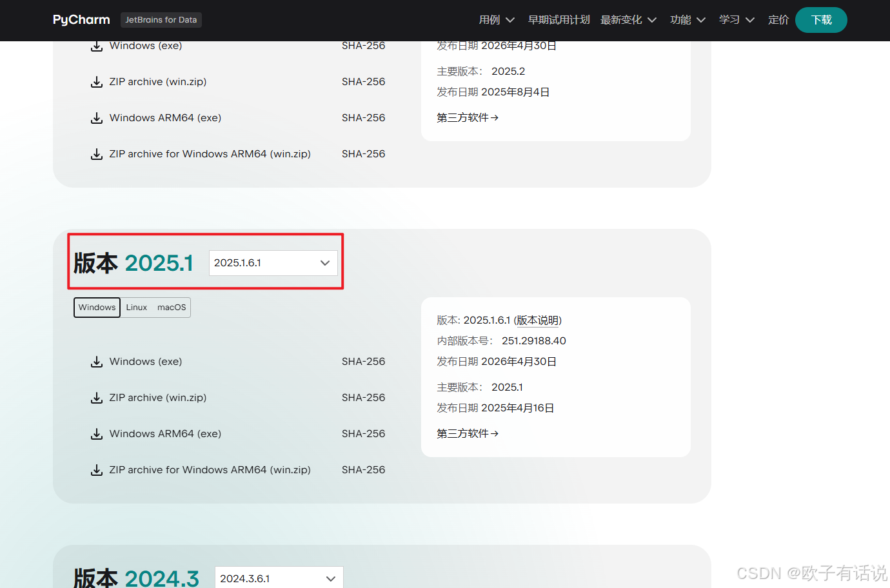Screen dimensions: 890x588
Task: Click download icon for 2025.1 ARM64 ZIP archive
Action: click(x=97, y=470)
